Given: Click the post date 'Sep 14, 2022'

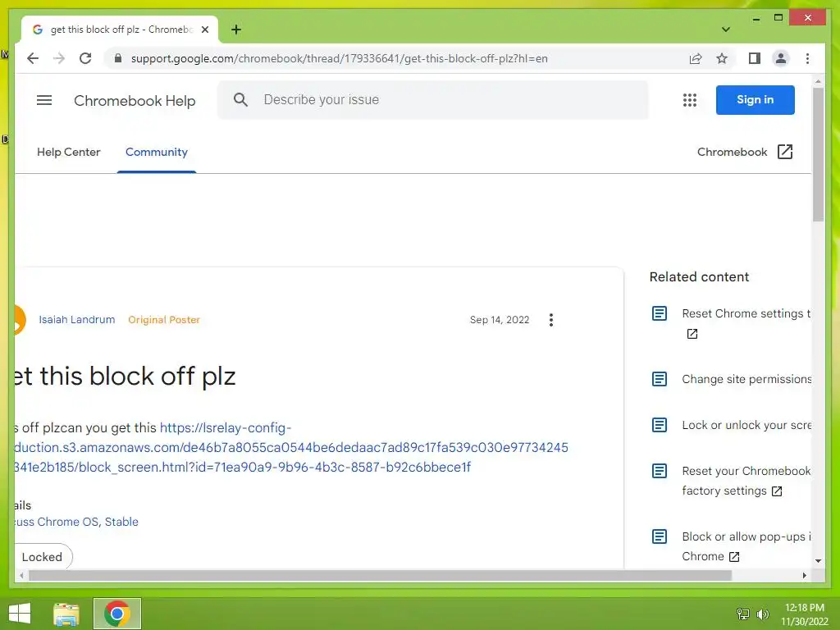Looking at the screenshot, I should [x=500, y=320].
